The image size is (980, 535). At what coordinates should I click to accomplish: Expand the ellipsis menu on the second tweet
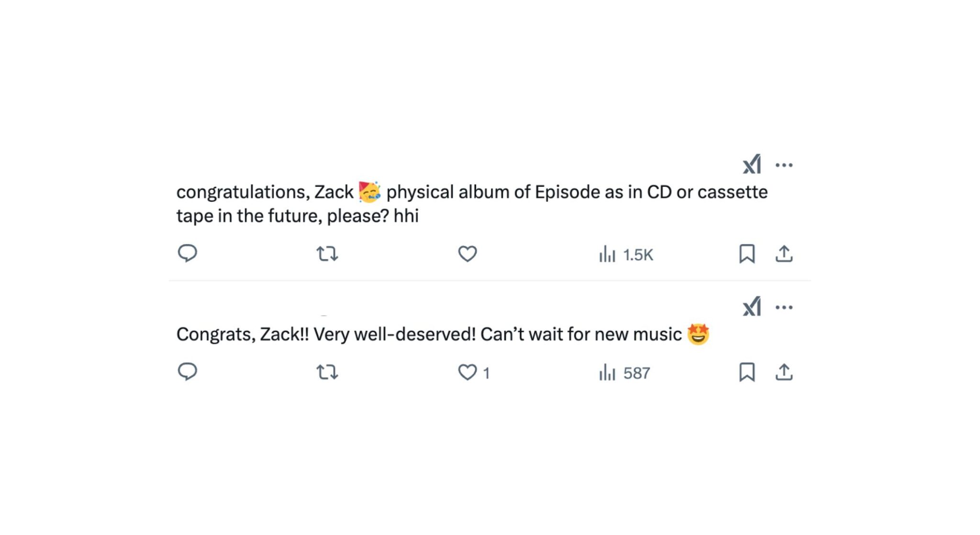(784, 307)
